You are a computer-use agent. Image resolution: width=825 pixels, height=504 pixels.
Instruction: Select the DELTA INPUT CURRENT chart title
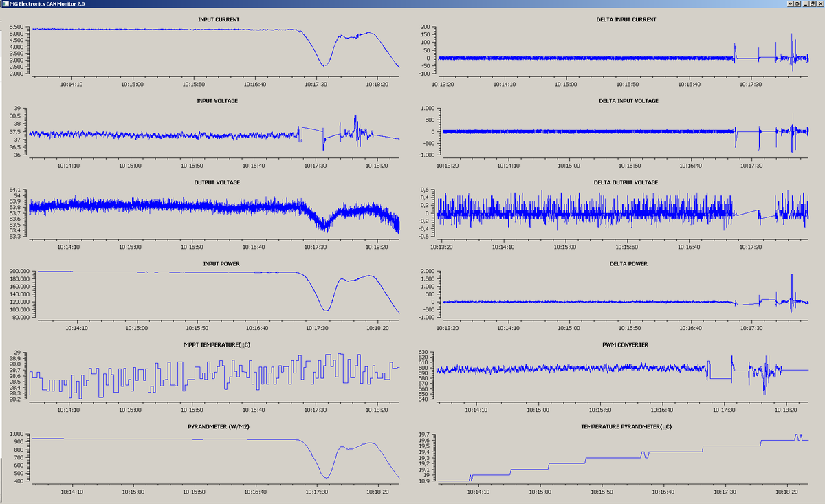(626, 19)
